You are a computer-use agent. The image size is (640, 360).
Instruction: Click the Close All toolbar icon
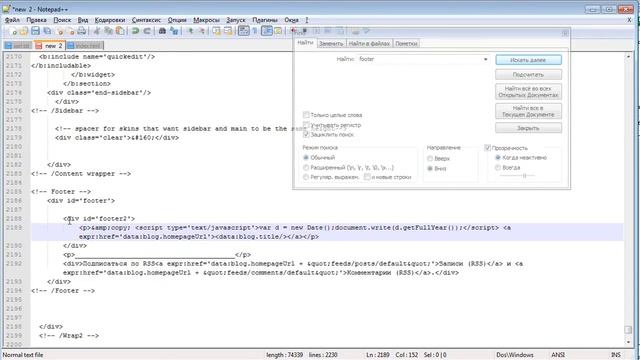click(x=71, y=31)
